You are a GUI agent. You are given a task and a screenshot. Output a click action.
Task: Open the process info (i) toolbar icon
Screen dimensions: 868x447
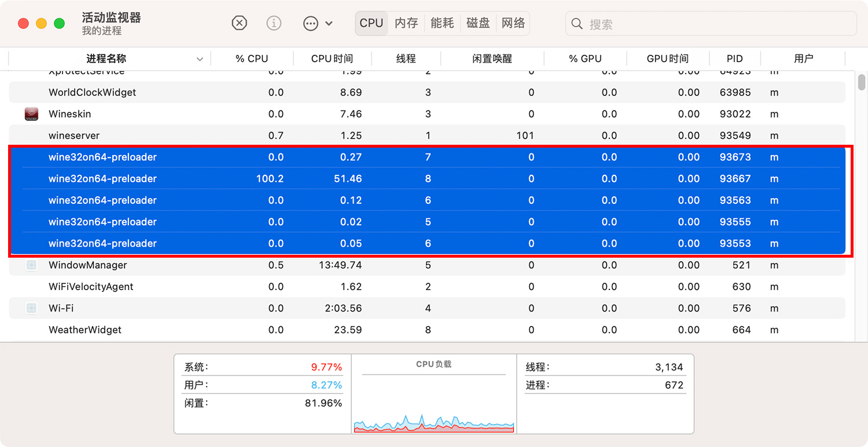(x=274, y=23)
